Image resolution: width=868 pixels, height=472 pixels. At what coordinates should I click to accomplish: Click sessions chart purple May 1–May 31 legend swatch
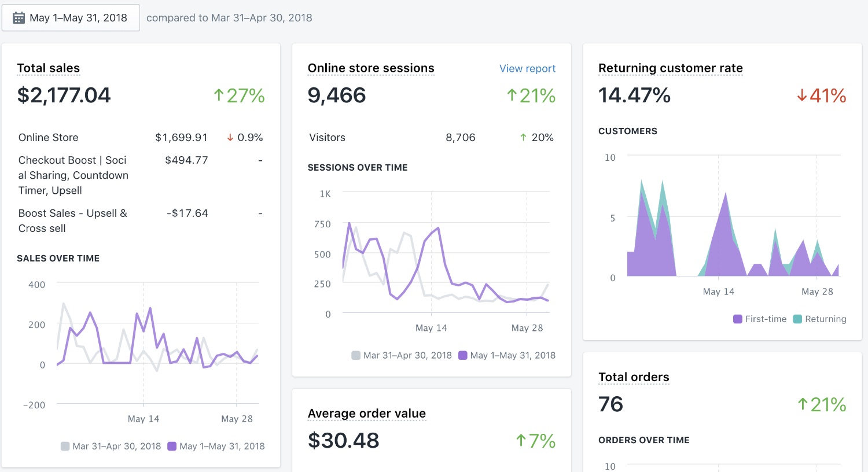coord(463,355)
